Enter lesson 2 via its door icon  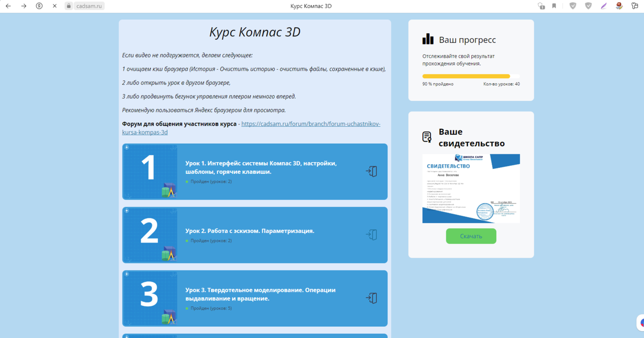point(371,234)
